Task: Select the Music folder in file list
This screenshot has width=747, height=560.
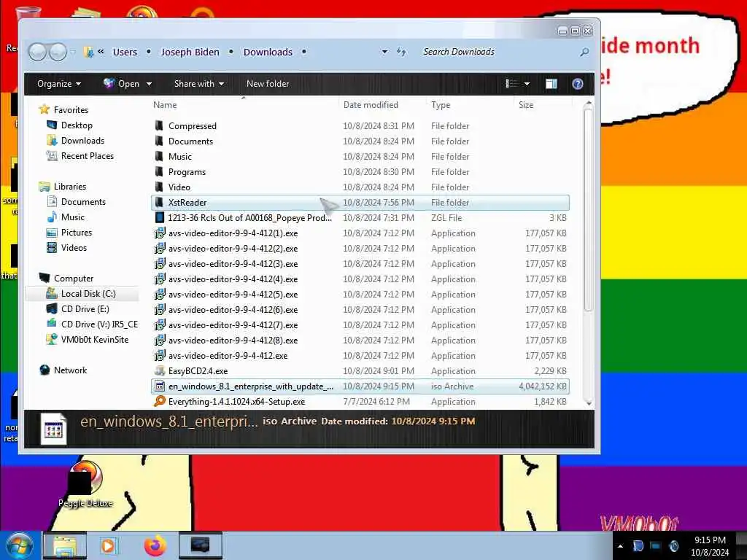Action: coord(180,157)
